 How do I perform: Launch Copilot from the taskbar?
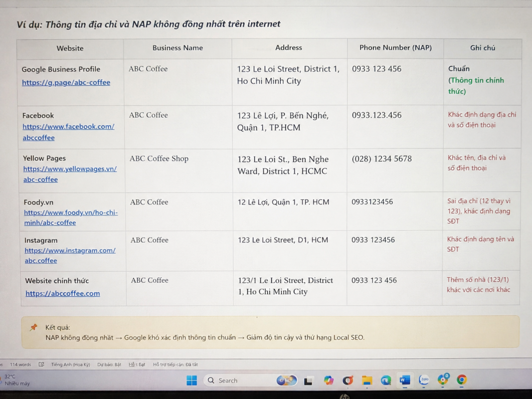(329, 381)
